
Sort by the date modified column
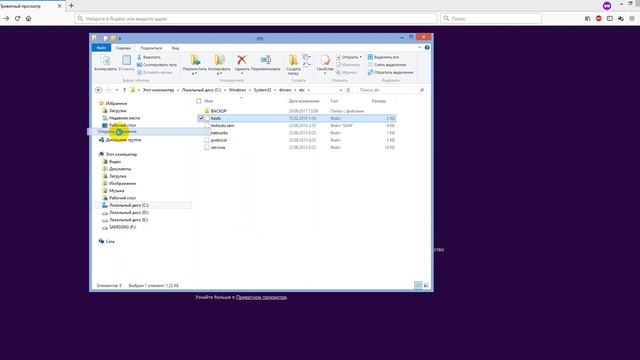[304, 101]
